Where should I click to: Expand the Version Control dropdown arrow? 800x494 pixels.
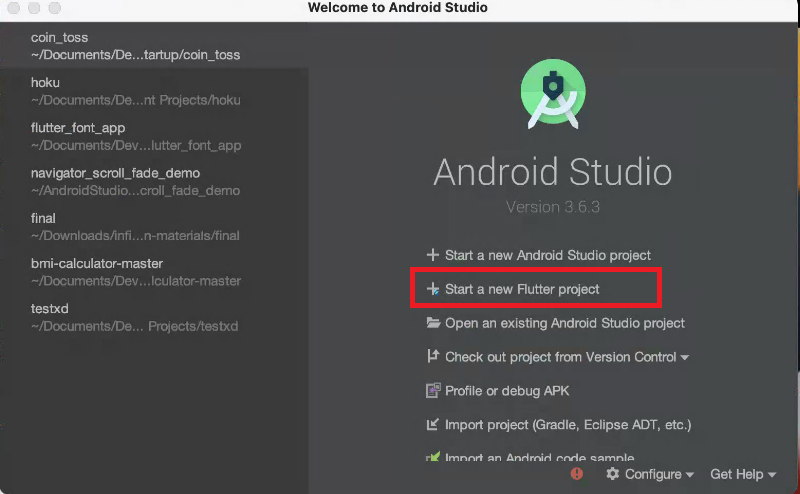(685, 357)
